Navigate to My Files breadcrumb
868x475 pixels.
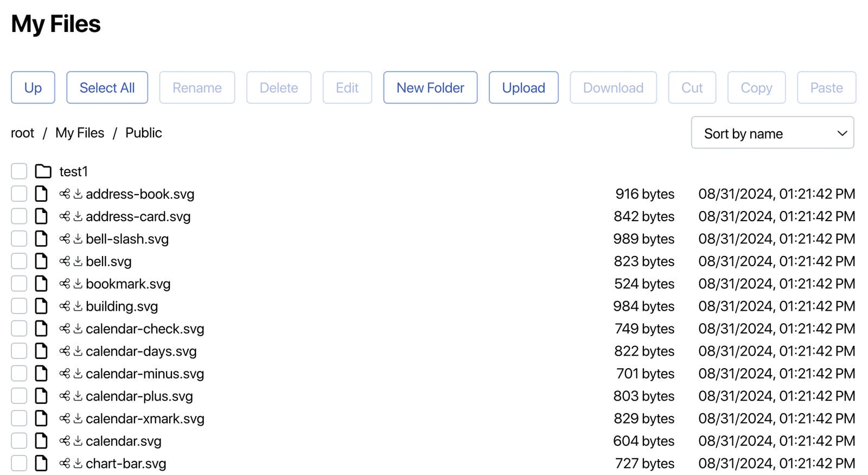pyautogui.click(x=80, y=133)
